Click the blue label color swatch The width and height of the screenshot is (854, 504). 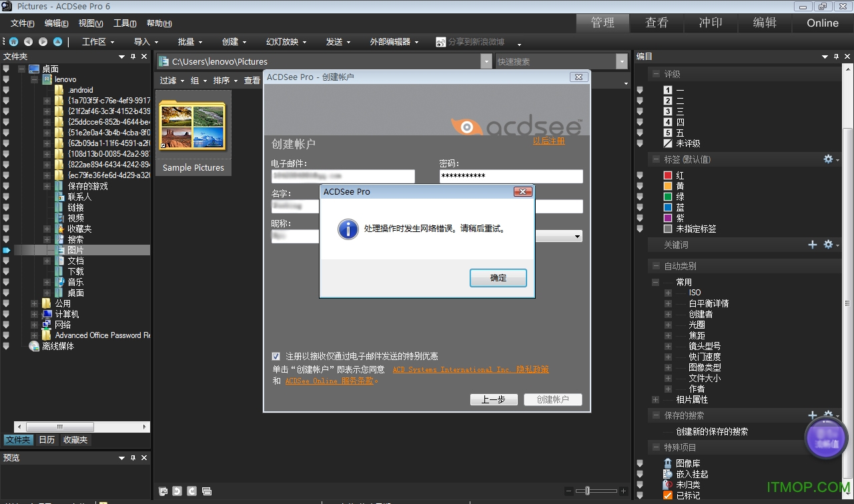[668, 207]
